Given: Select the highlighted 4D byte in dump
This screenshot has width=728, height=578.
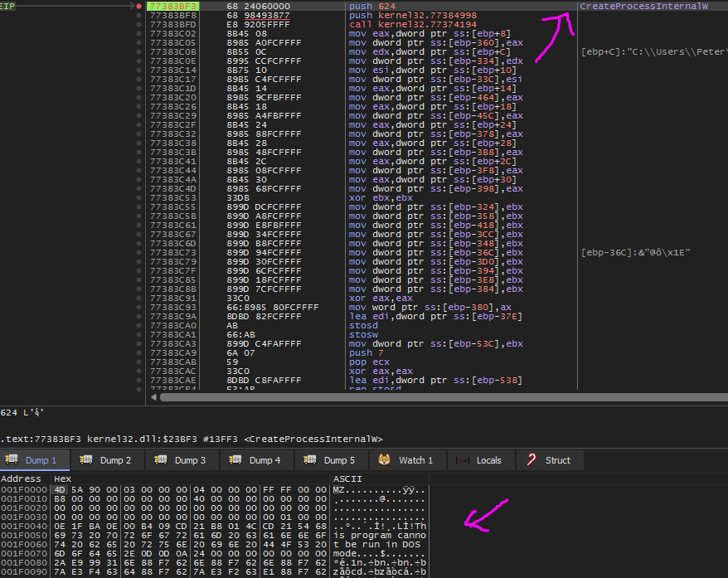Looking at the screenshot, I should coord(59,489).
